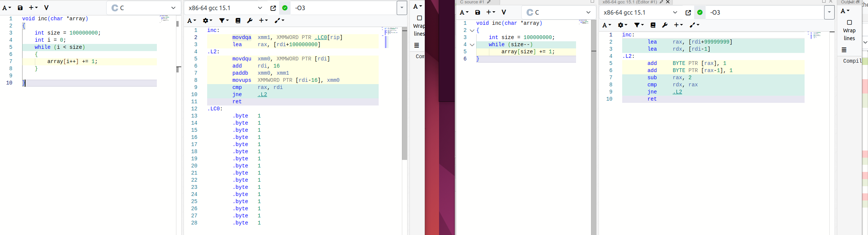Image resolution: width=868 pixels, height=235 pixels.
Task: Toggle Vim mode in left source editor
Action: coord(46,8)
